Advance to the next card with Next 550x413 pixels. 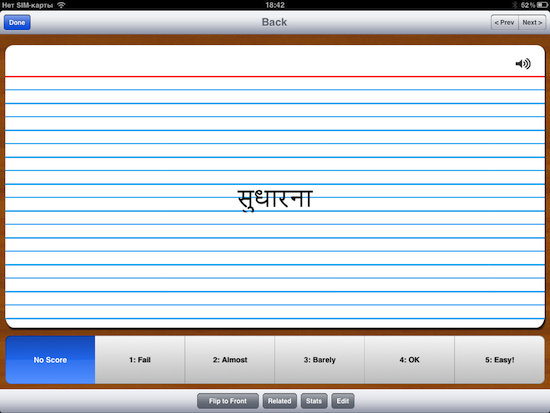532,22
